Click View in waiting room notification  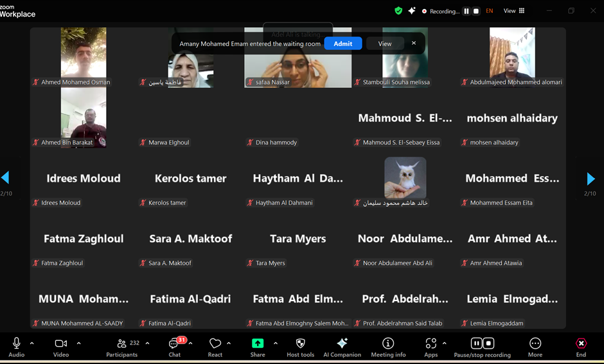coord(385,44)
